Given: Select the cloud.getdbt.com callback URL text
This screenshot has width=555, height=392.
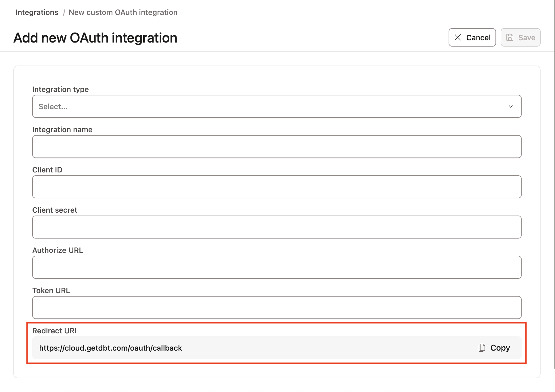Looking at the screenshot, I should (110, 348).
